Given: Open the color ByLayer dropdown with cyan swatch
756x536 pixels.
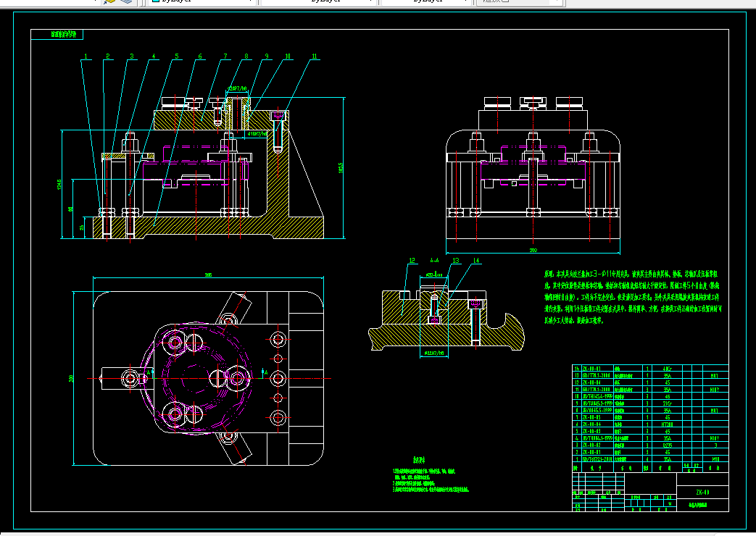Looking at the screenshot, I should click(201, 1).
